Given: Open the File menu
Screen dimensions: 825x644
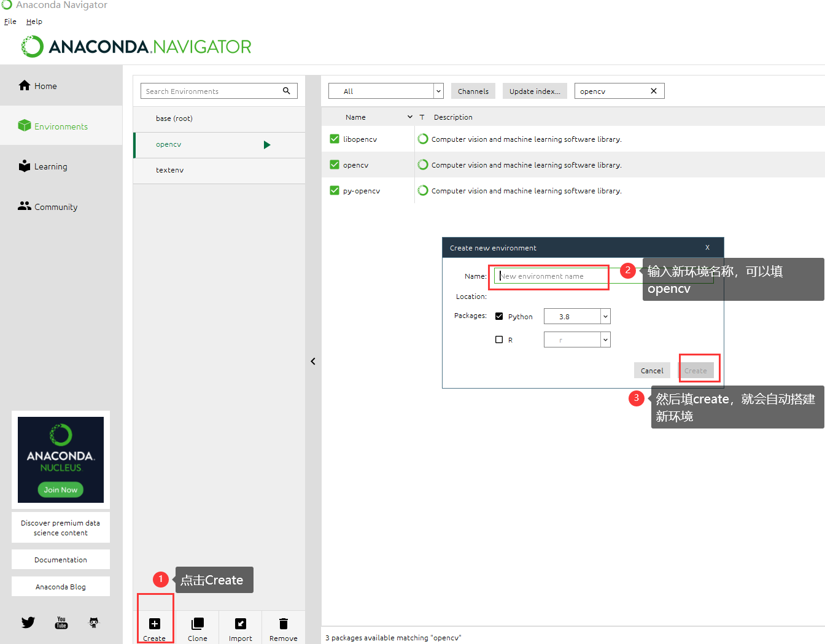Looking at the screenshot, I should (10, 21).
